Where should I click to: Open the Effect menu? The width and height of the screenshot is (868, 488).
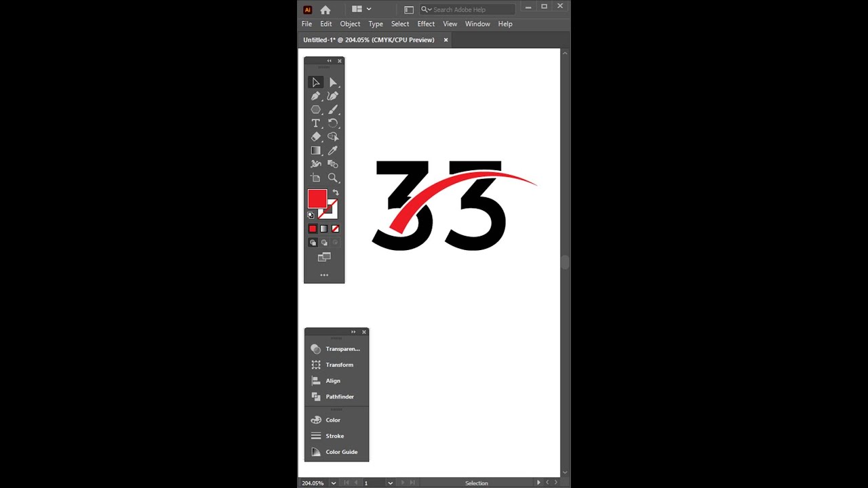point(426,24)
